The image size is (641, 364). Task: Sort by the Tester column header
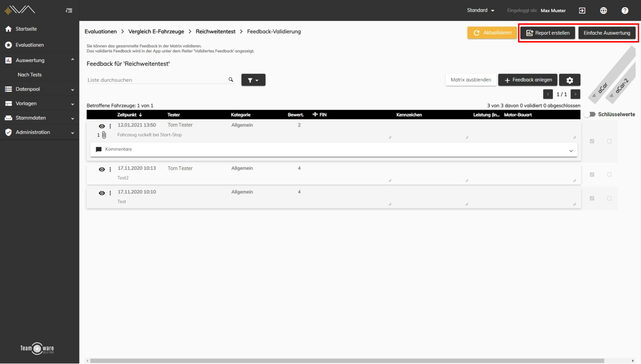pos(173,114)
